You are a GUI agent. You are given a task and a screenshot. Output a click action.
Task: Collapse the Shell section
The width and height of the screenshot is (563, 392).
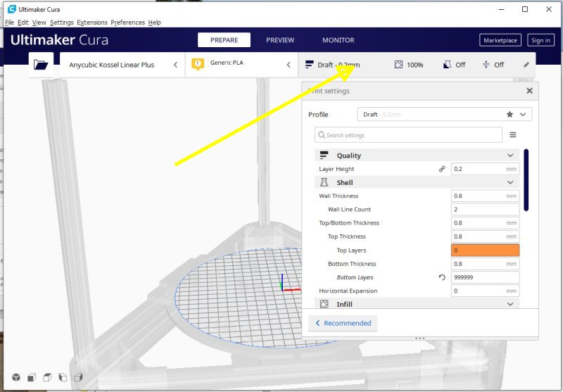[x=510, y=182]
